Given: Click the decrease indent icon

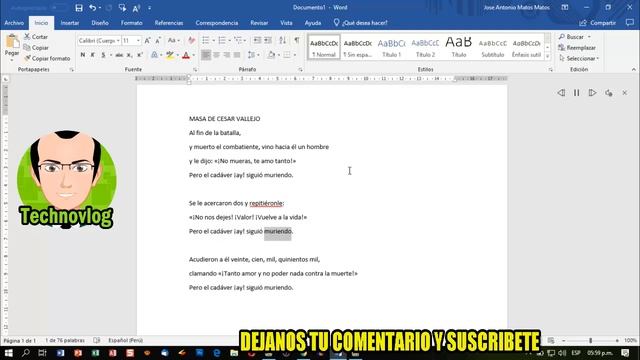Looking at the screenshot, I should pos(257,40).
